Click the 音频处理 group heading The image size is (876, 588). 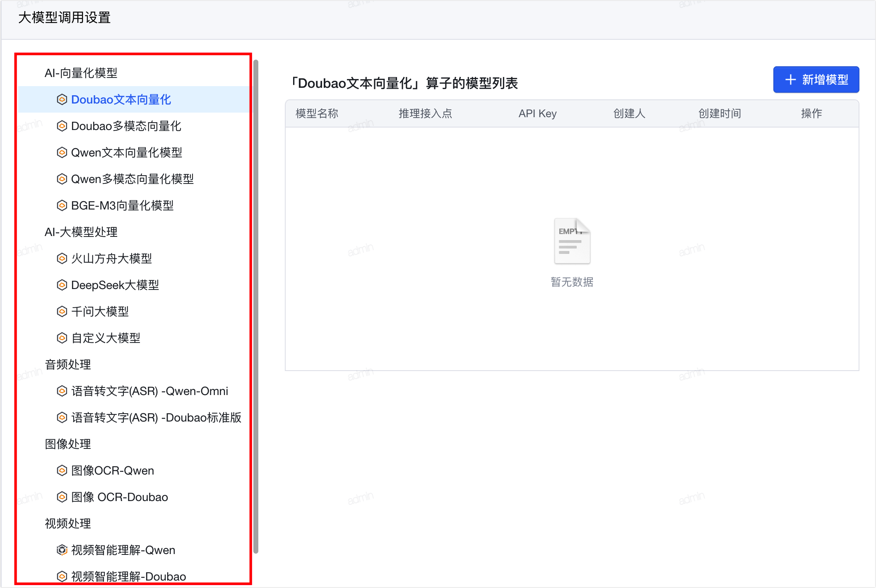click(x=68, y=364)
